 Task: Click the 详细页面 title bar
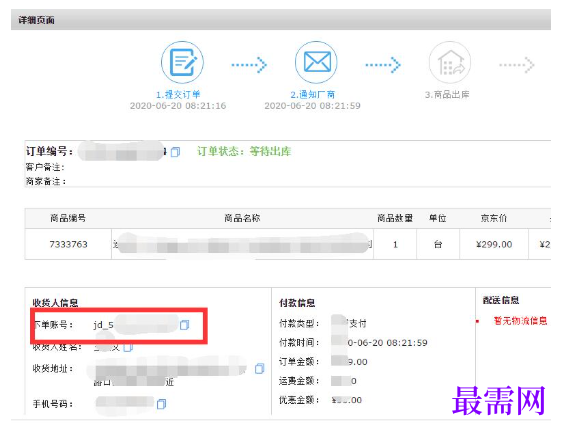[x=281, y=20]
